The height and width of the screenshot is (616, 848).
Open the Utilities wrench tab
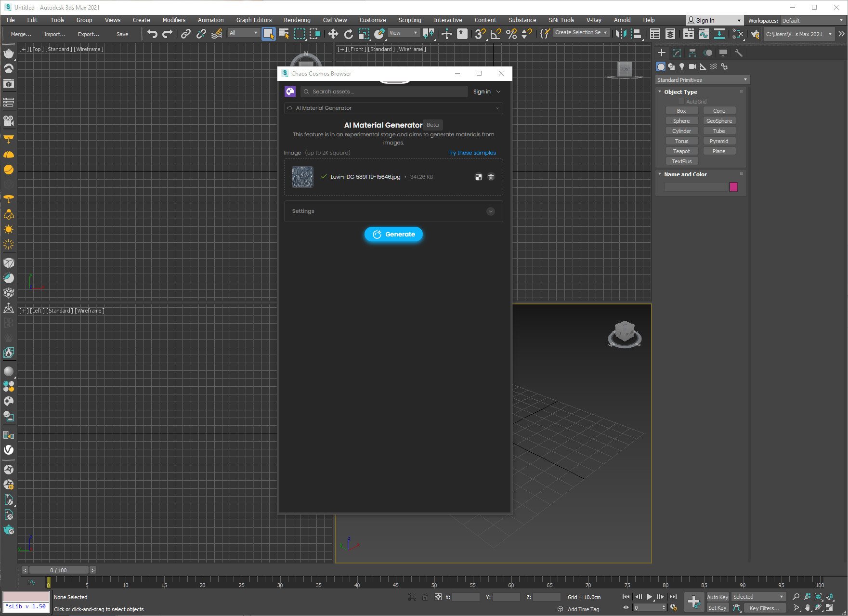click(739, 53)
